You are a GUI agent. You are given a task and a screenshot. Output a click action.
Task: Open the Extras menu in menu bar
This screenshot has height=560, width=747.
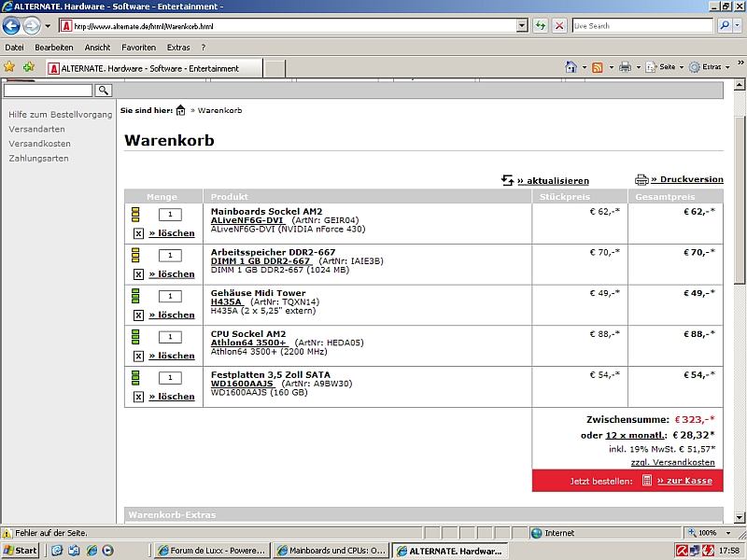178,48
